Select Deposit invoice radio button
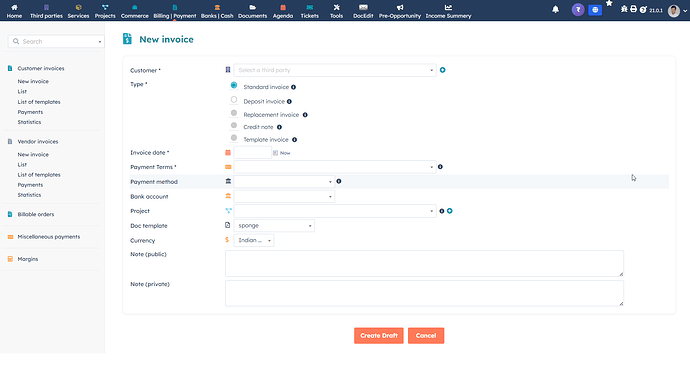This screenshot has width=690, height=365. pos(234,100)
